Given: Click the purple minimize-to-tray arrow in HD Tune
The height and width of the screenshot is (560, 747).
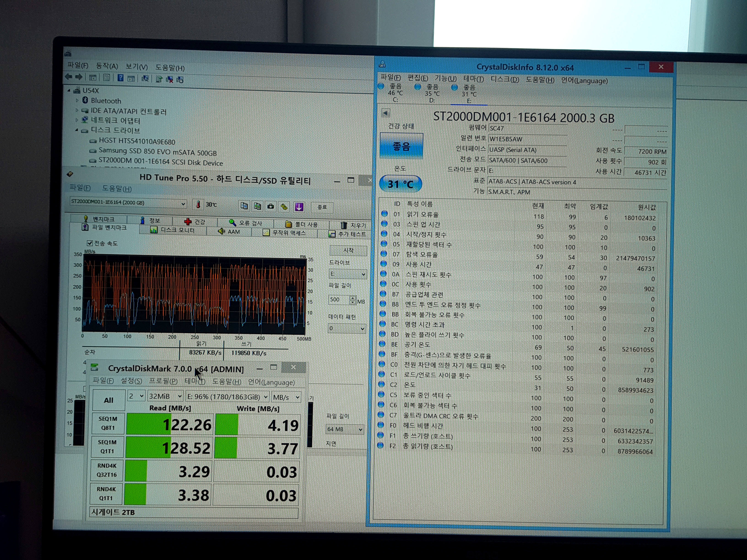Looking at the screenshot, I should 299,207.
